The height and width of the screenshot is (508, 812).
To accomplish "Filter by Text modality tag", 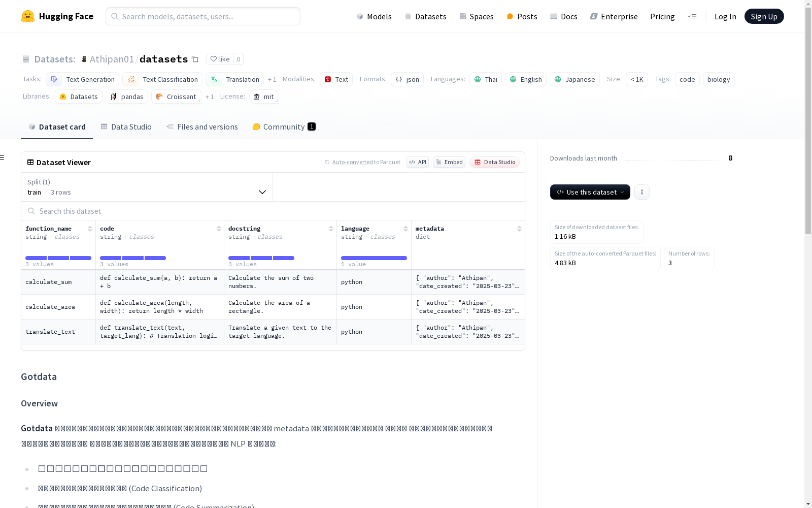I will point(336,79).
